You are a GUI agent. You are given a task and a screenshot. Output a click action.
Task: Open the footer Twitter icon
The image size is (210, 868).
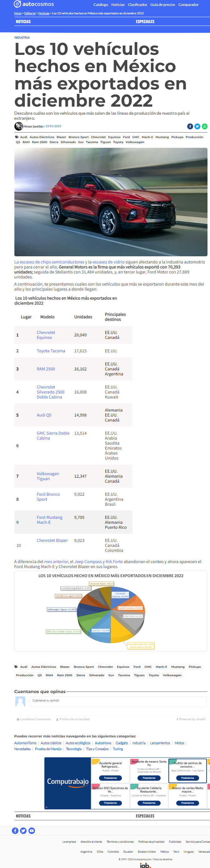point(23,831)
